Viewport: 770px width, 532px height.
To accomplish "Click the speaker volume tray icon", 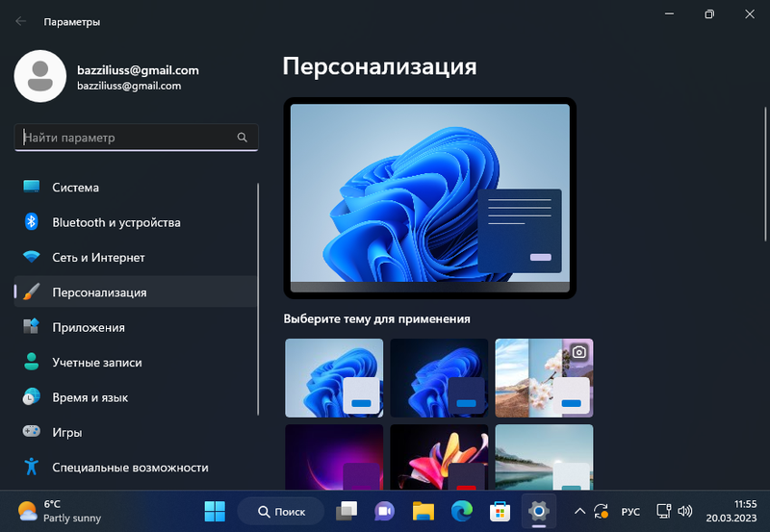I will click(x=684, y=512).
